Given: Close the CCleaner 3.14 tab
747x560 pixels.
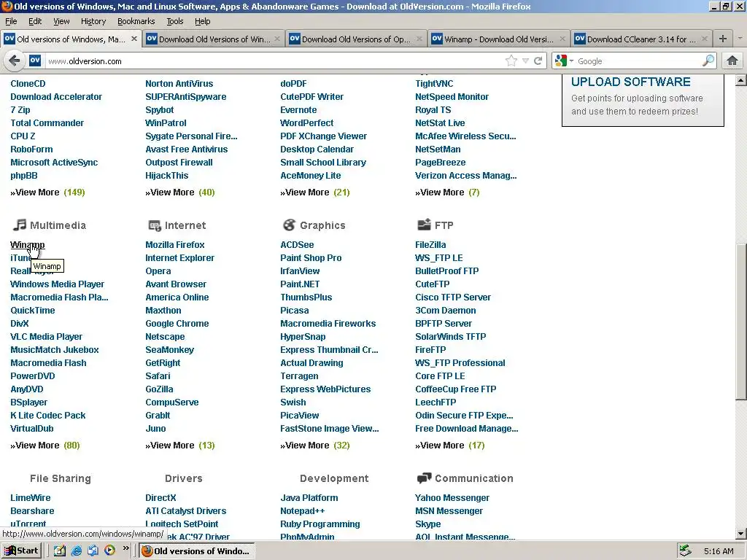Looking at the screenshot, I should (x=705, y=39).
